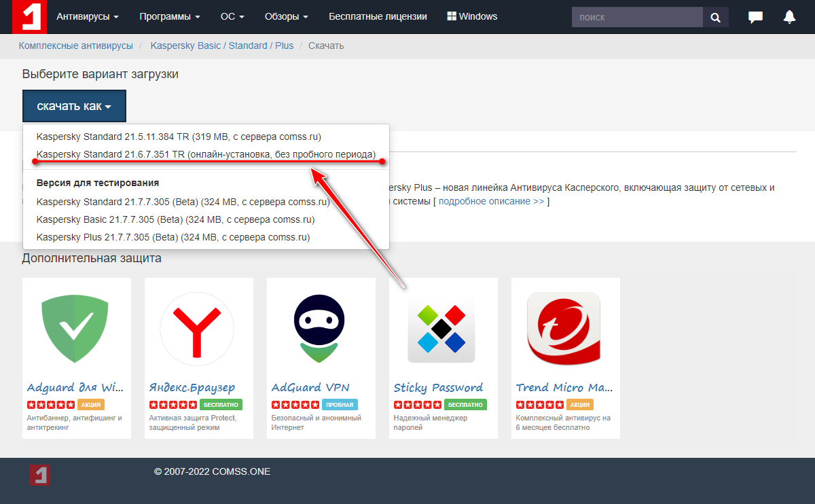Click 'Версия для тестирования' header text
Viewport: 815px width, 504px height.
pyautogui.click(x=98, y=183)
